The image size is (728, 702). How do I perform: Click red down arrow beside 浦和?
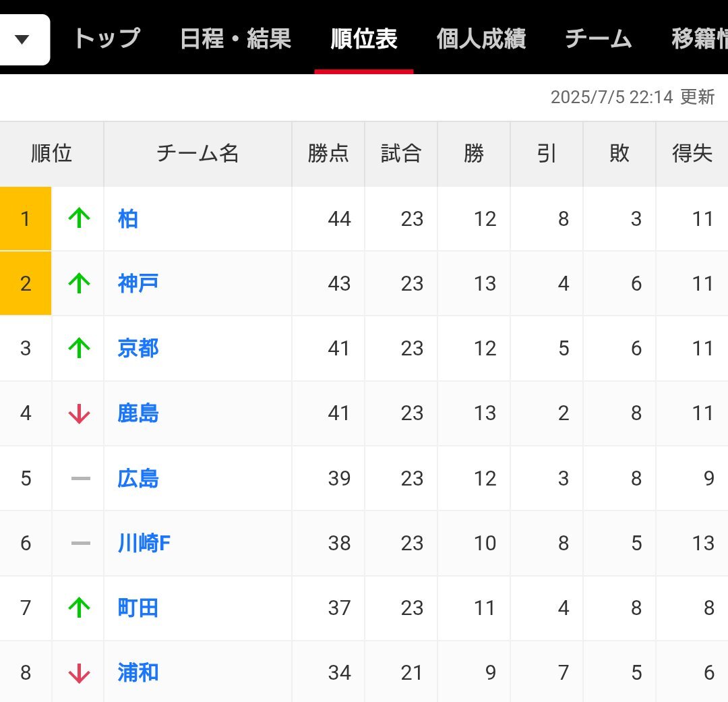79,673
